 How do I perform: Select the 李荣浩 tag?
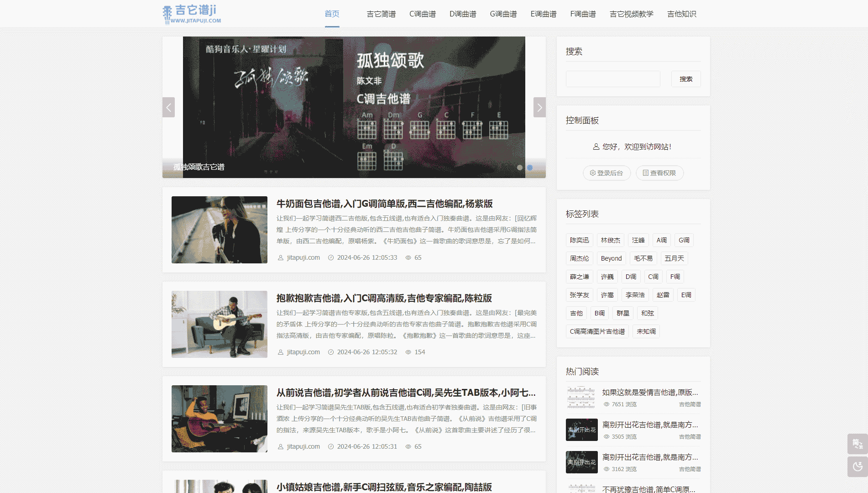click(635, 295)
